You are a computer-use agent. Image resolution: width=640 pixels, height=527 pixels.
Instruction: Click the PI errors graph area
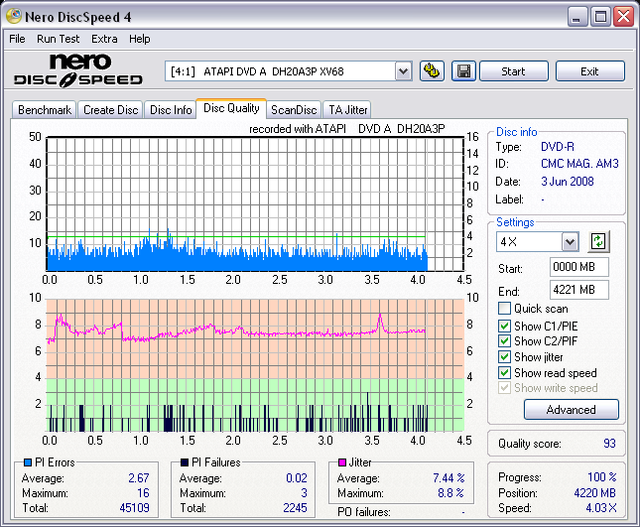pos(255,204)
